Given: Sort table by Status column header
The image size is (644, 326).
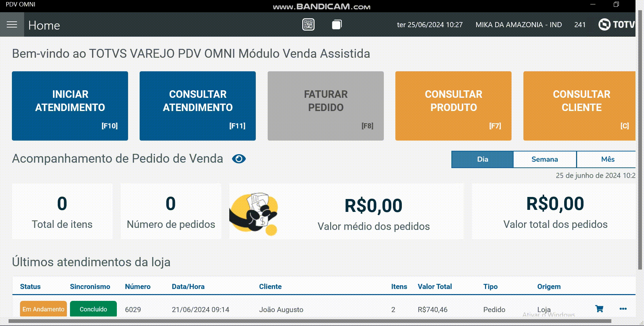Looking at the screenshot, I should [x=30, y=287].
